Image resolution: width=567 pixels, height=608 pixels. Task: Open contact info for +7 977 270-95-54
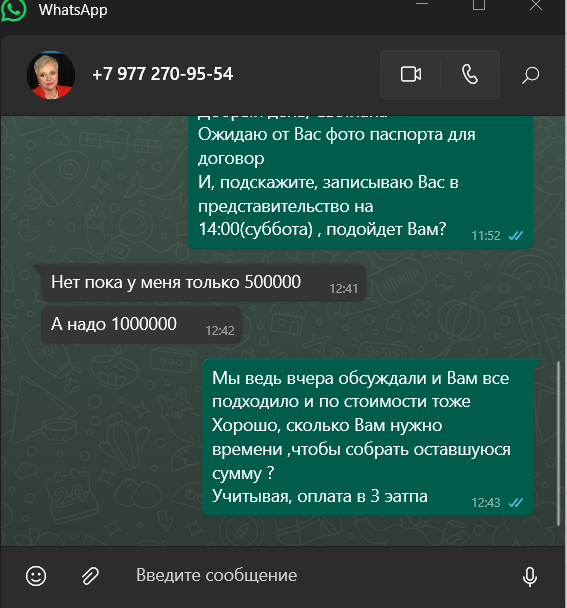coord(162,74)
